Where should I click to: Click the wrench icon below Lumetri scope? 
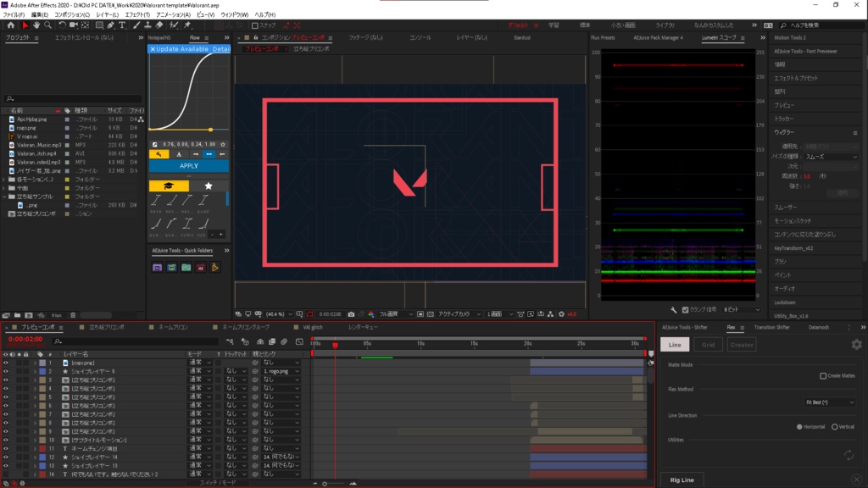673,310
